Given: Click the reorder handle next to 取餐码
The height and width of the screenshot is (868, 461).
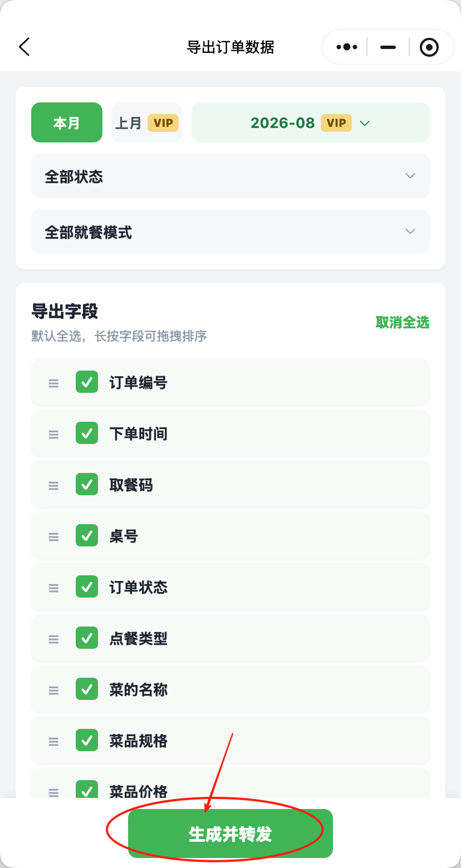Looking at the screenshot, I should tap(53, 485).
